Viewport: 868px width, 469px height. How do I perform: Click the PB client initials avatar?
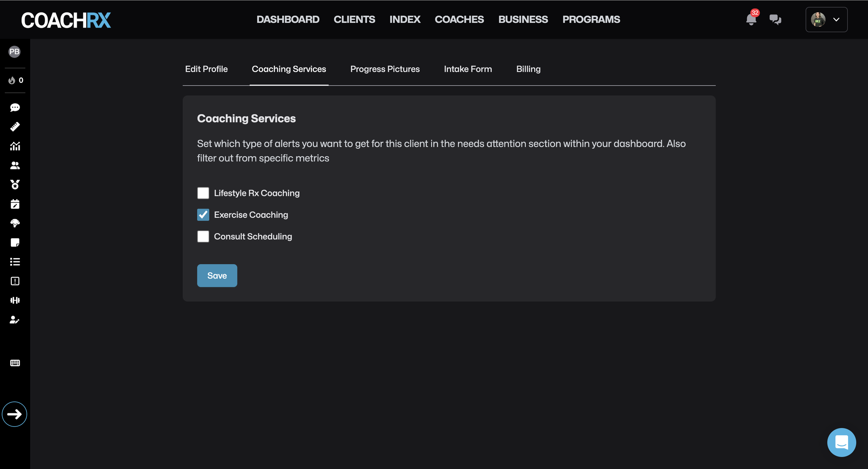tap(15, 52)
